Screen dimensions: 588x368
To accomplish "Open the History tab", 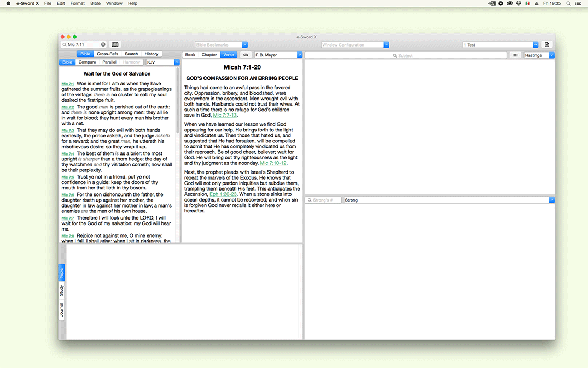I will click(x=152, y=54).
